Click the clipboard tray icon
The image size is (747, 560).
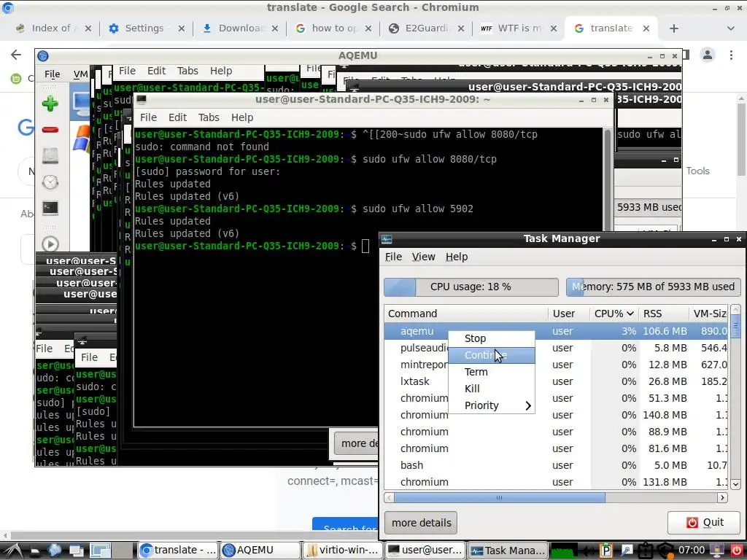pos(645,551)
